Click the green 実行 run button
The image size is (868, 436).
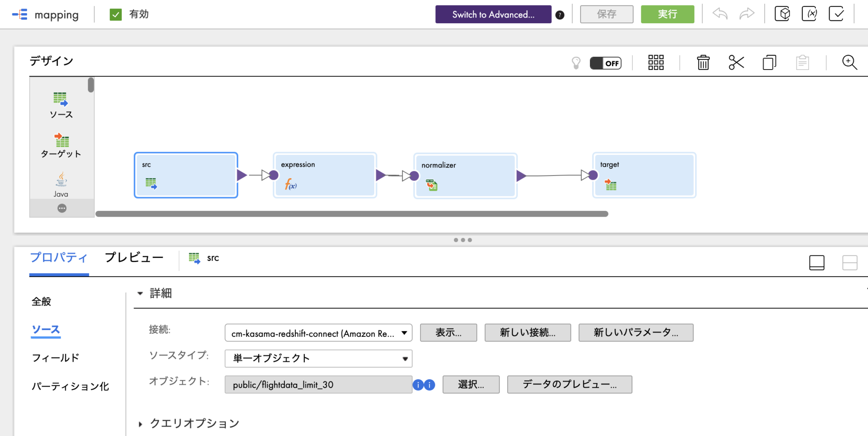[x=667, y=14]
